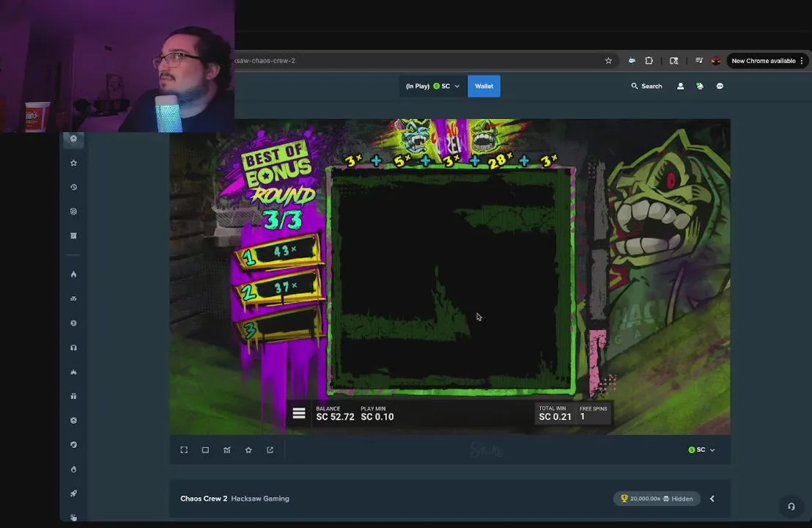Bookmark this page with the address bar star
Image resolution: width=812 pixels, height=528 pixels.
(x=608, y=61)
